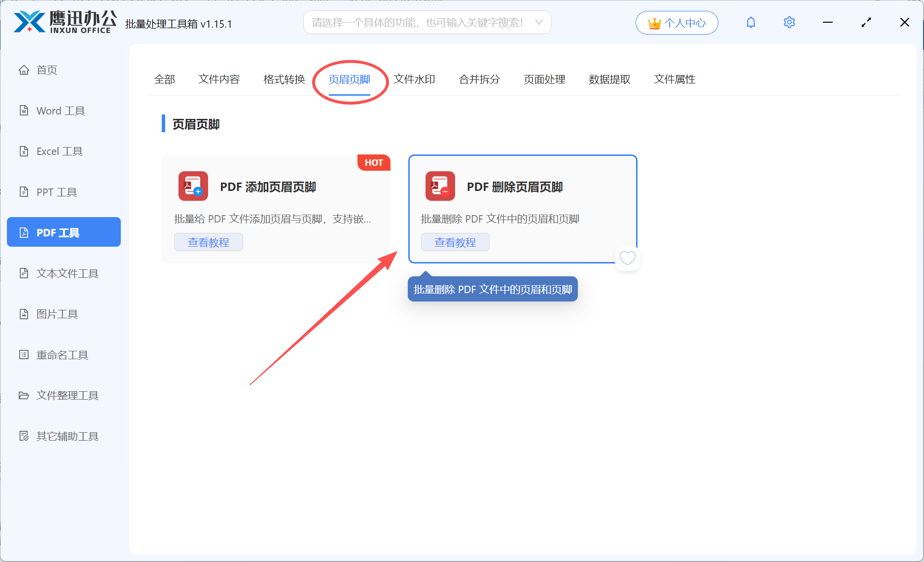Click 查看教程 under PDF 删除页眉页脚
This screenshot has width=924, height=562.
click(455, 242)
